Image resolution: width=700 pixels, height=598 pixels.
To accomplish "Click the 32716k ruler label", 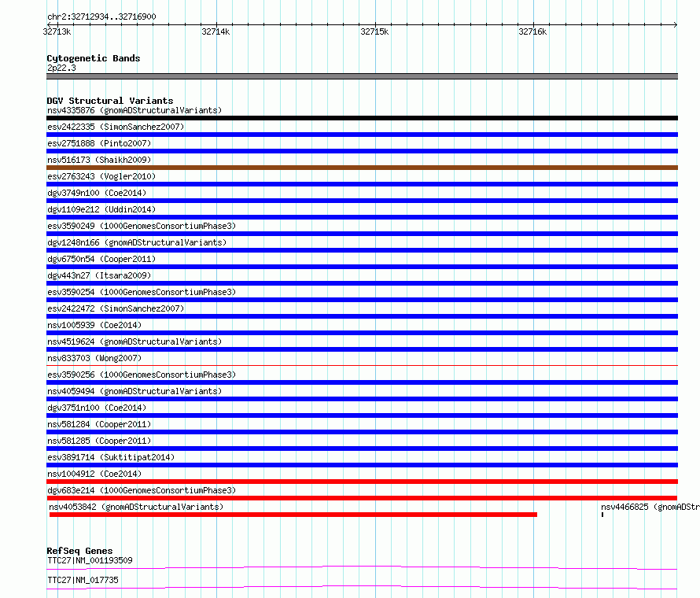I will click(x=532, y=31).
